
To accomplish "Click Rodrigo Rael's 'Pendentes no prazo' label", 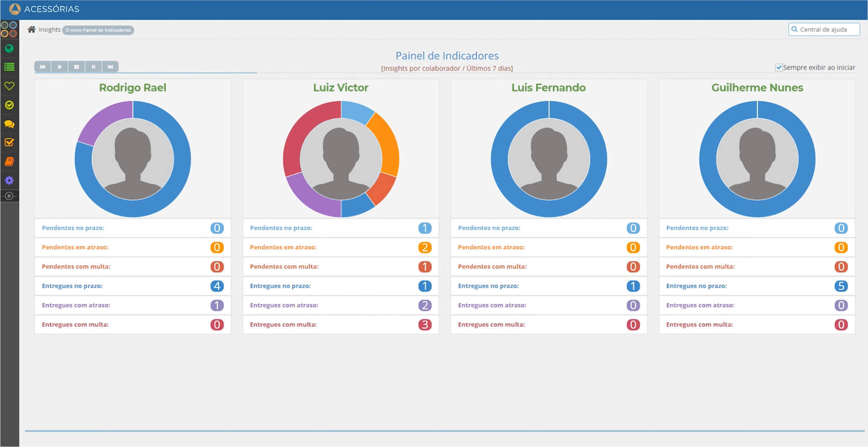I will click(73, 228).
